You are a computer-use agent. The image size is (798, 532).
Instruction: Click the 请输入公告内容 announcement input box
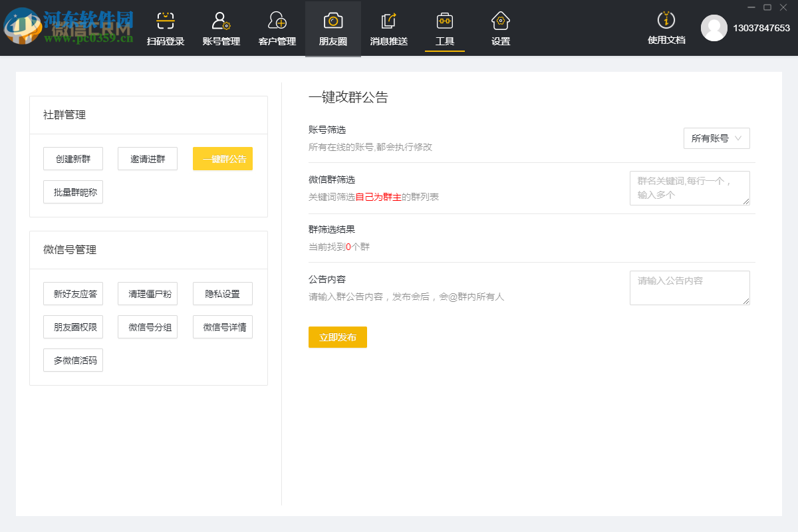[690, 287]
